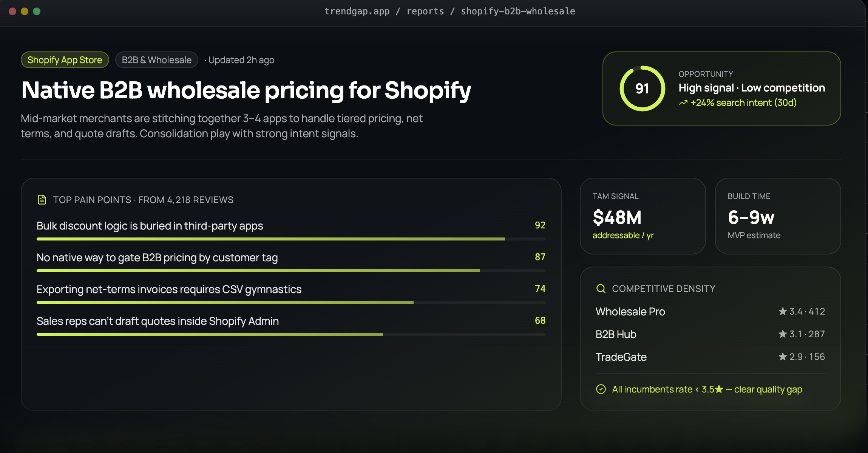Select the Shopify App Store tag
This screenshot has height=453, width=868.
(x=65, y=60)
